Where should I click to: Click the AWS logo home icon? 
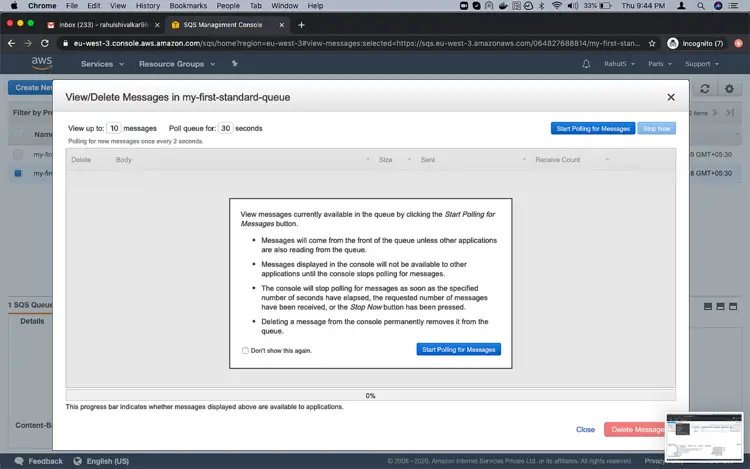(x=42, y=63)
